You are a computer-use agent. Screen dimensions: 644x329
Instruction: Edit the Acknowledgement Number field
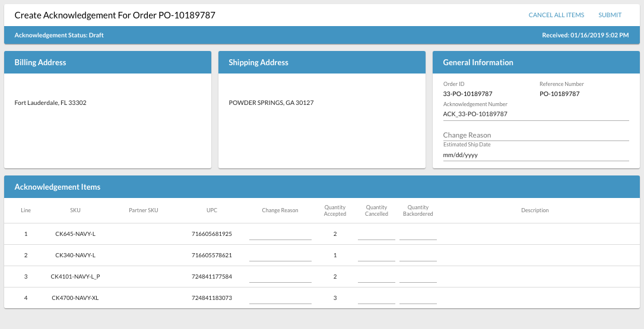click(535, 114)
